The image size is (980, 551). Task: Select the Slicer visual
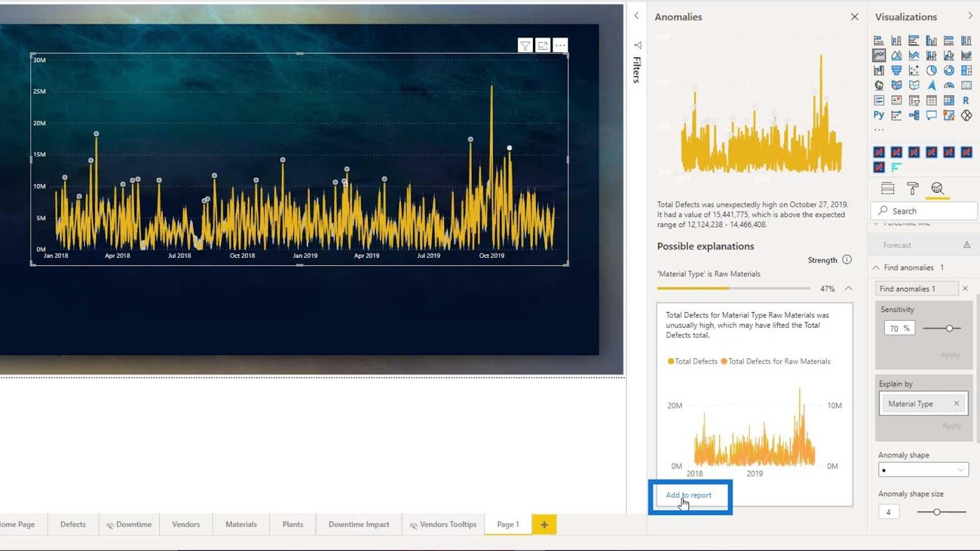pos(914,100)
